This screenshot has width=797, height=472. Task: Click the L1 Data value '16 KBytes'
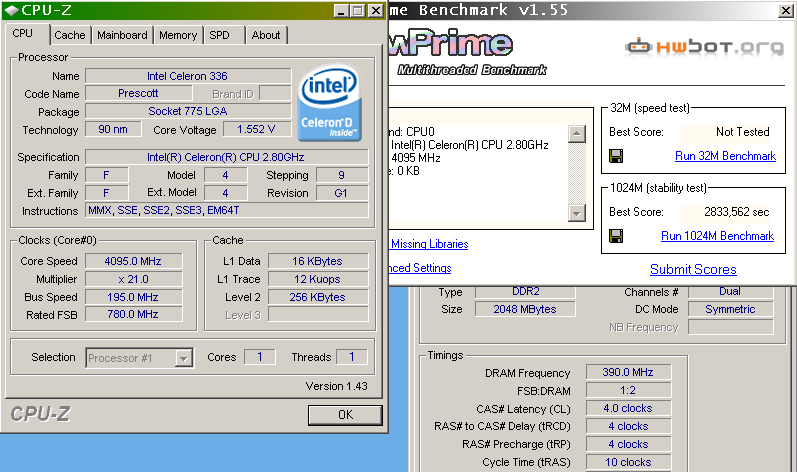click(318, 261)
